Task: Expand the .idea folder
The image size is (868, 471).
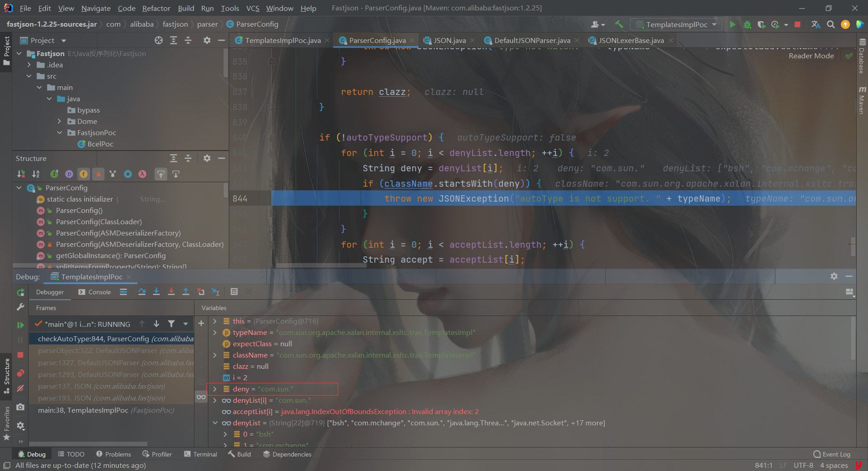Action: click(x=29, y=65)
